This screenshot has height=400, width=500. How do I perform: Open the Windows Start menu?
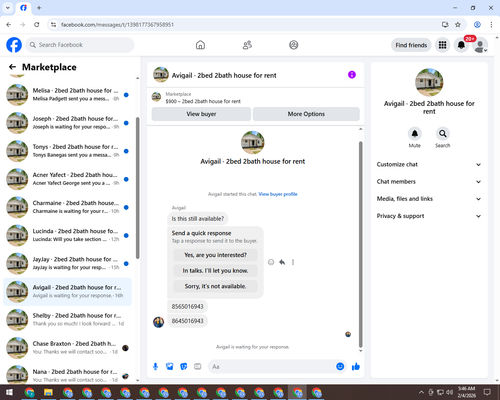[x=9, y=392]
